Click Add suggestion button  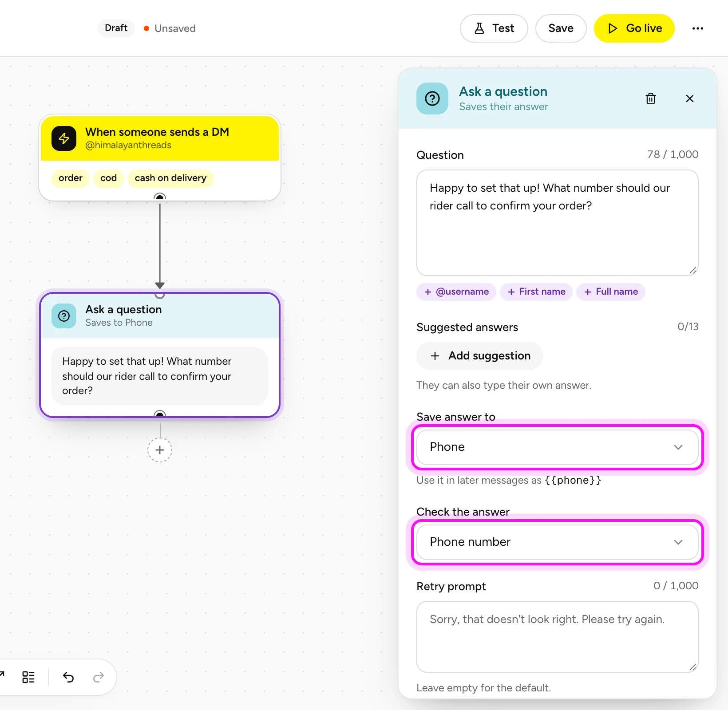click(x=480, y=356)
